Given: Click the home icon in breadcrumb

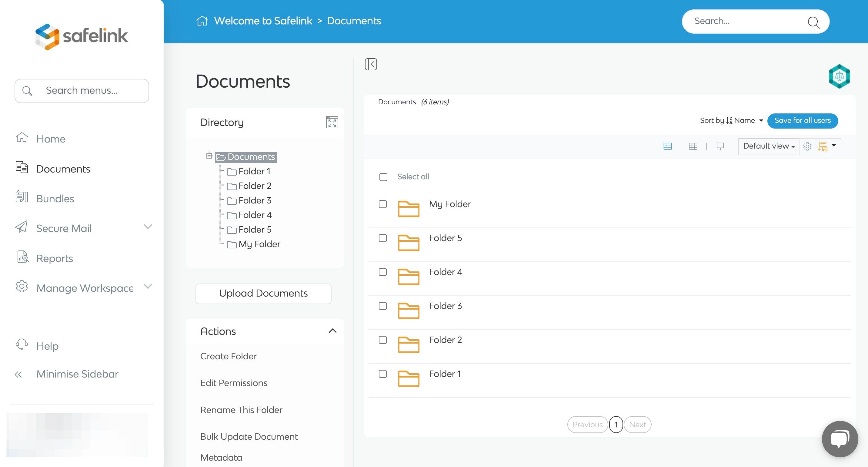Looking at the screenshot, I should tap(202, 21).
